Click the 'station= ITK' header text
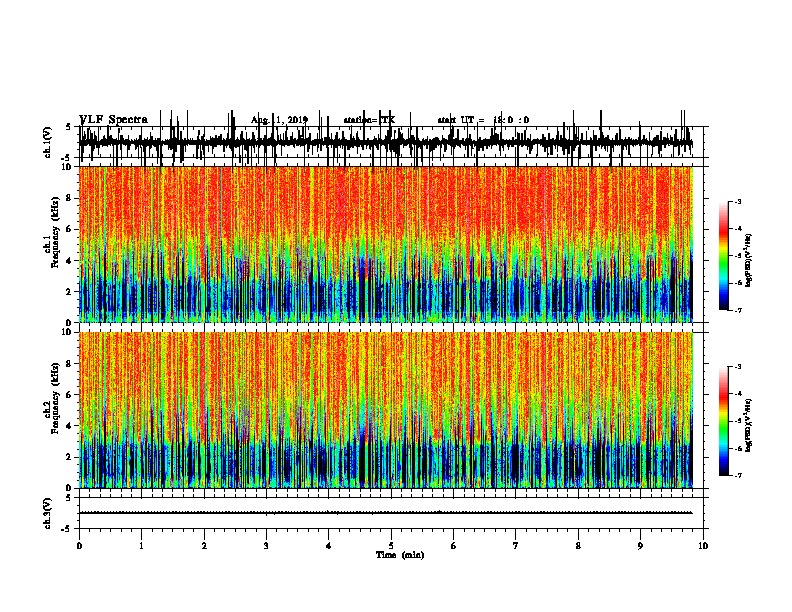Viewport: 792px width, 612px height. pos(369,120)
